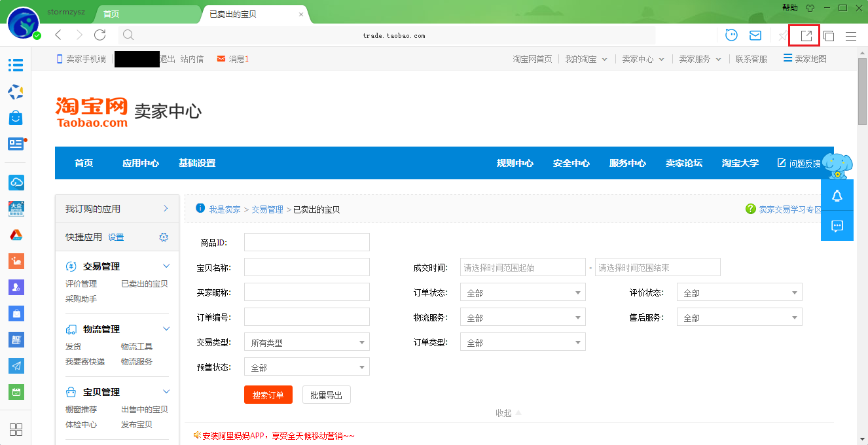The height and width of the screenshot is (445, 868).
Task: Close the 已卖出的宝贝 tab
Action: tap(300, 14)
